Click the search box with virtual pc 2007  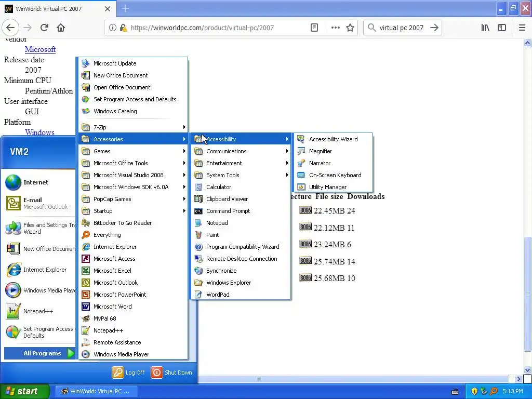point(402,28)
